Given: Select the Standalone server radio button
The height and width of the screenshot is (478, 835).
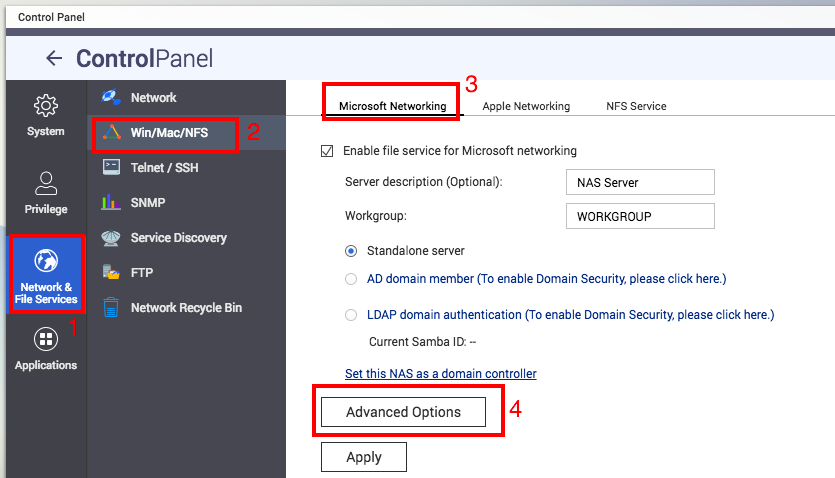Looking at the screenshot, I should click(x=351, y=251).
